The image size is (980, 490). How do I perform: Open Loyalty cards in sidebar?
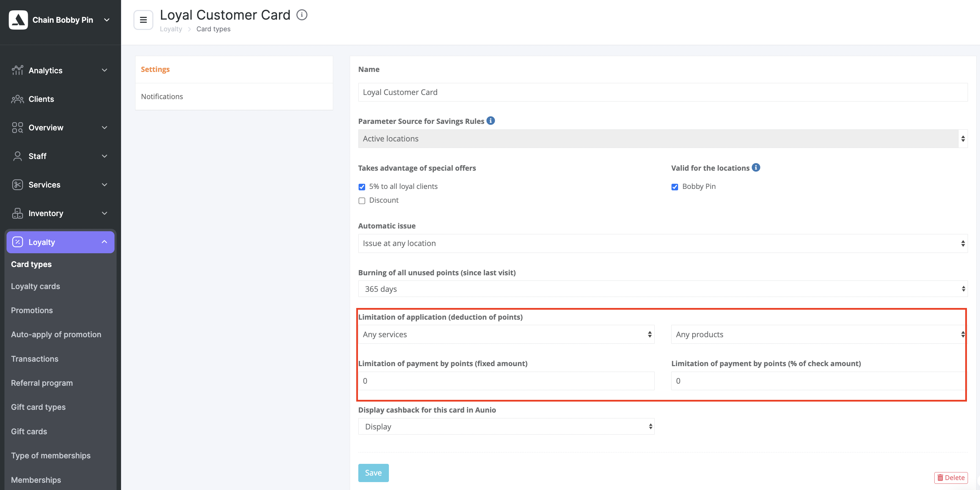tap(35, 286)
